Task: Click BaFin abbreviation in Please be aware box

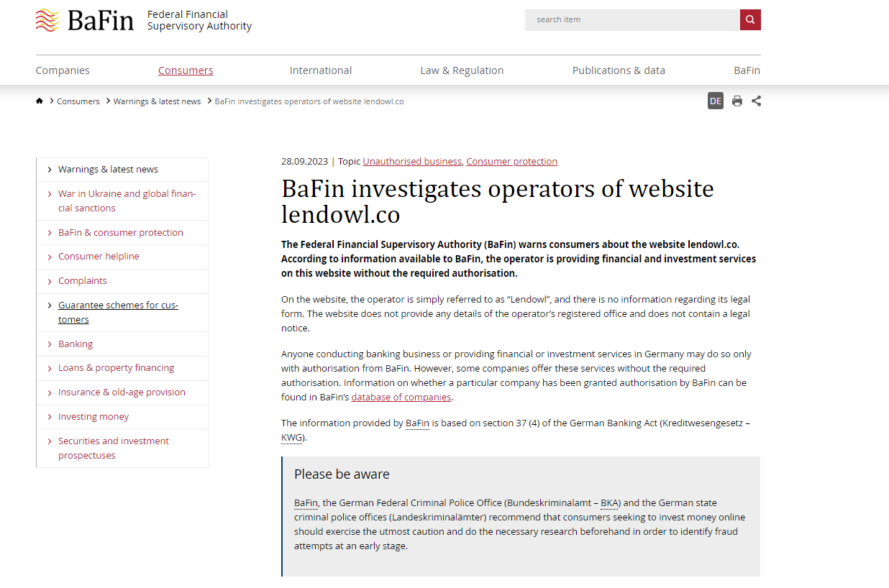Action: [306, 502]
